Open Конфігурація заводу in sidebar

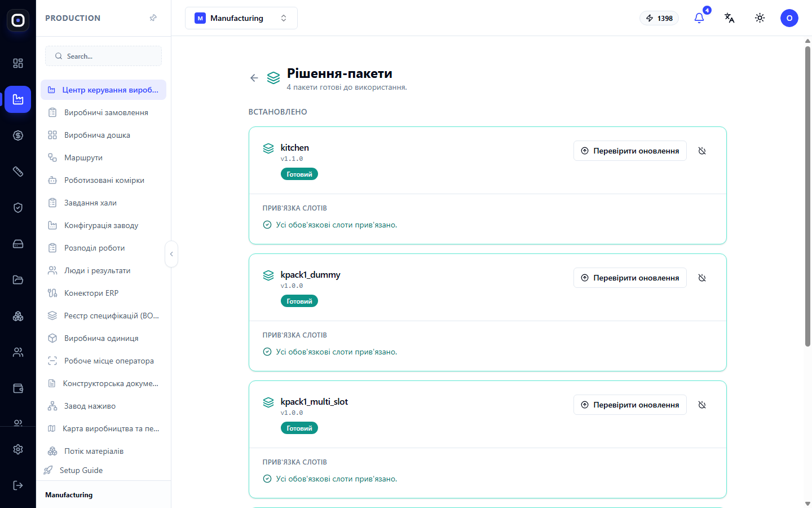(x=103, y=225)
